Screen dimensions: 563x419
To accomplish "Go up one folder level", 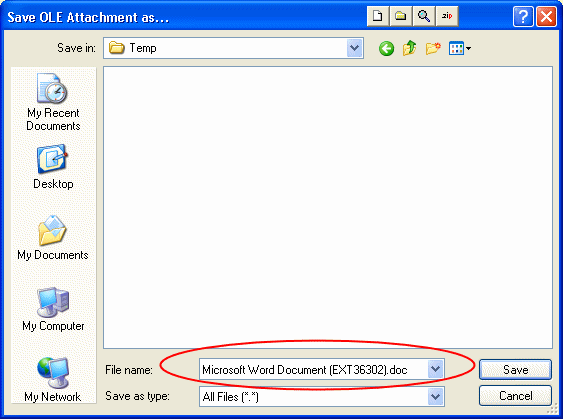I will 410,48.
